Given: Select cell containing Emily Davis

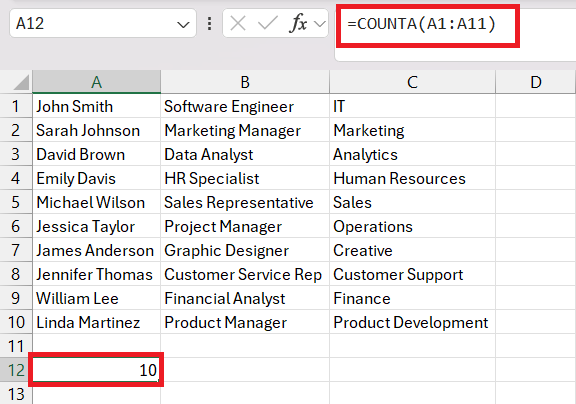Looking at the screenshot, I should click(97, 178).
